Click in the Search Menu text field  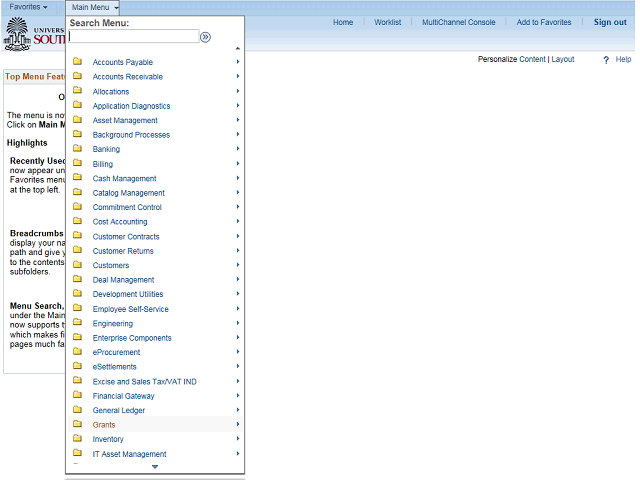point(134,36)
